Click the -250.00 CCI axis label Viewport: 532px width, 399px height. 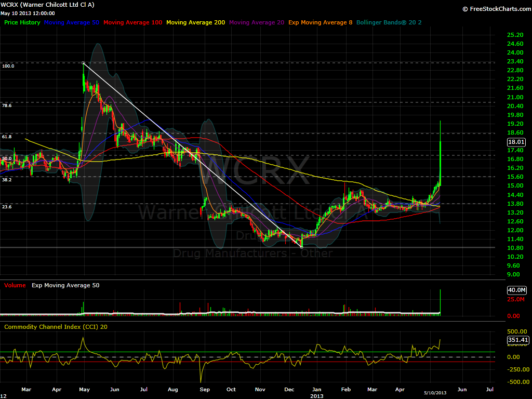coord(517,369)
